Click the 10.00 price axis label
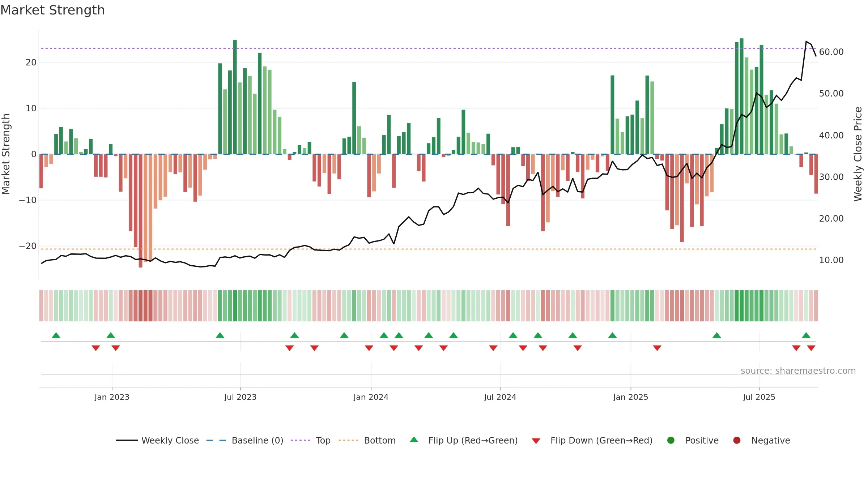 coord(831,260)
